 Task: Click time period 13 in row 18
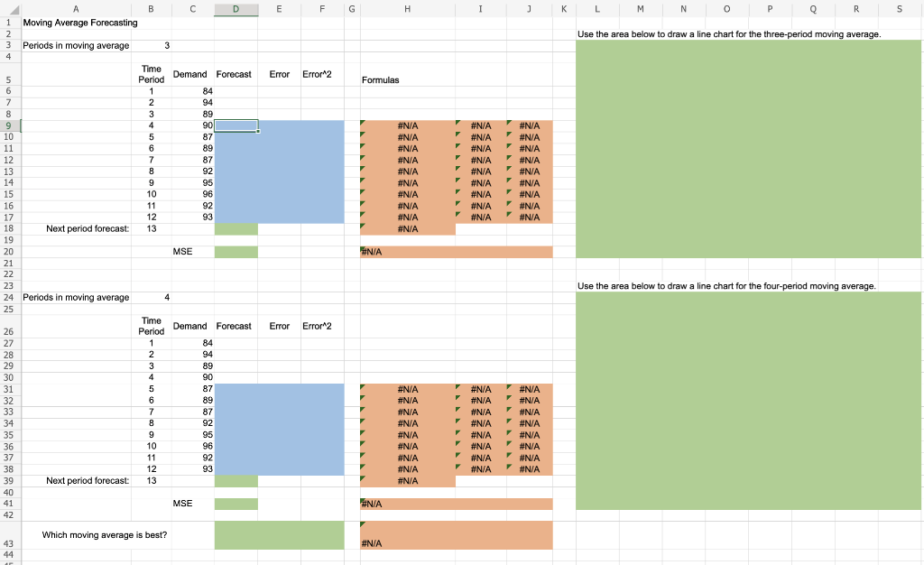click(152, 228)
